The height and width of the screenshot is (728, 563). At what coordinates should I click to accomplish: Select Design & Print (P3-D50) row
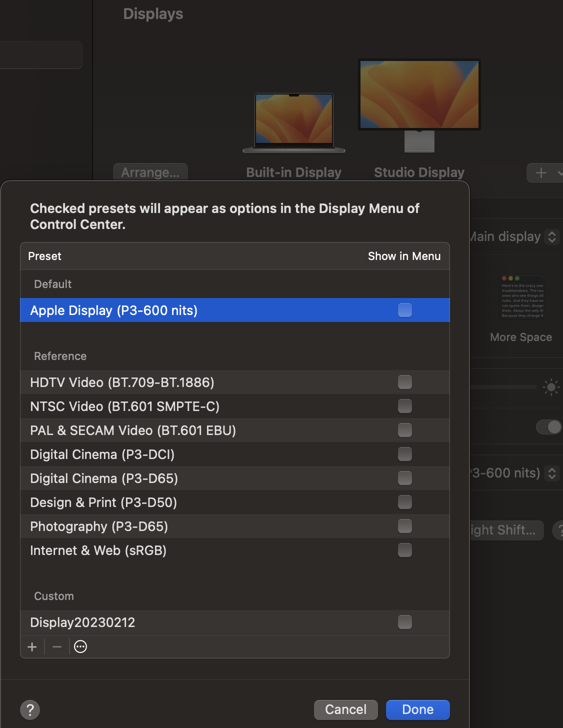[x=235, y=502]
